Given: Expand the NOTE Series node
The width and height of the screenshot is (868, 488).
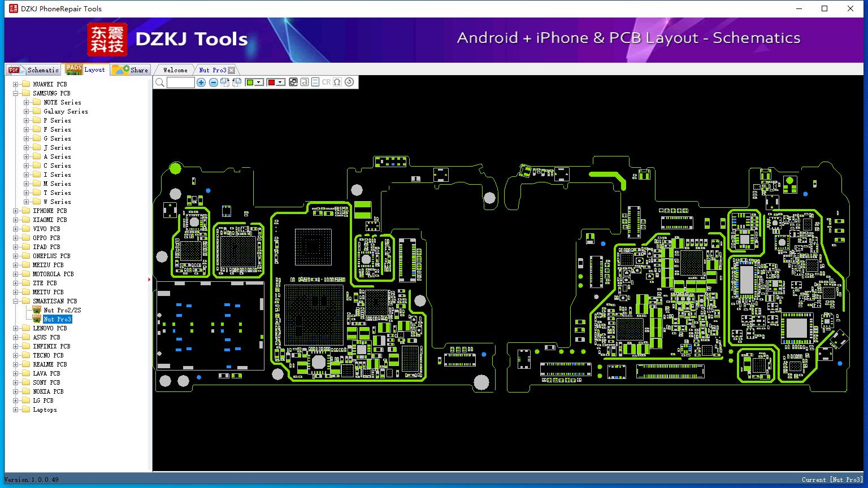Looking at the screenshot, I should tap(27, 102).
